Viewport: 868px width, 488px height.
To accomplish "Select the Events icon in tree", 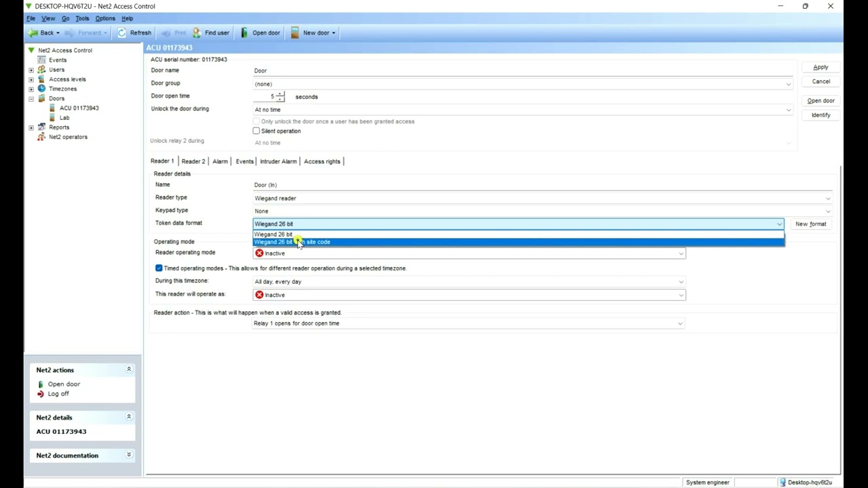I will (x=41, y=60).
